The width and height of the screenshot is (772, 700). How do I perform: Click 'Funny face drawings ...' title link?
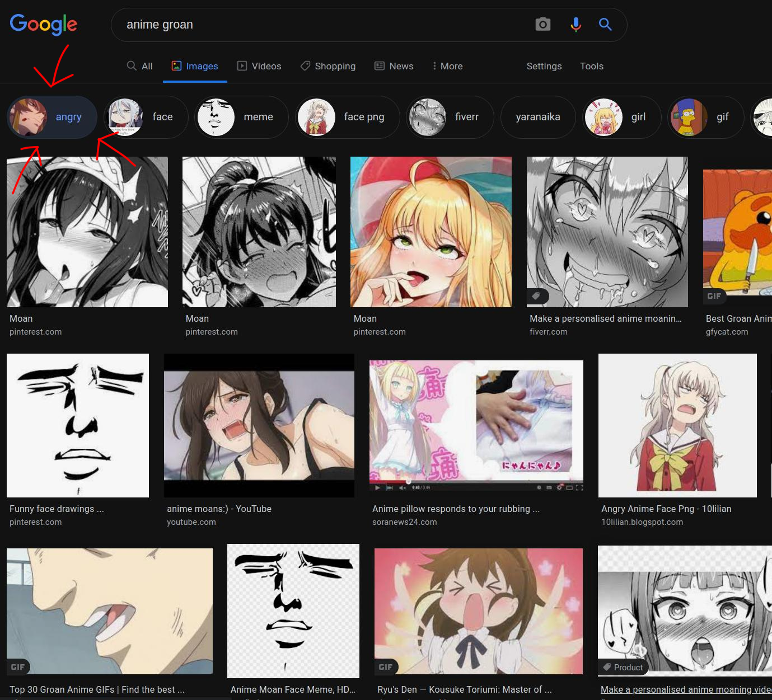point(57,509)
